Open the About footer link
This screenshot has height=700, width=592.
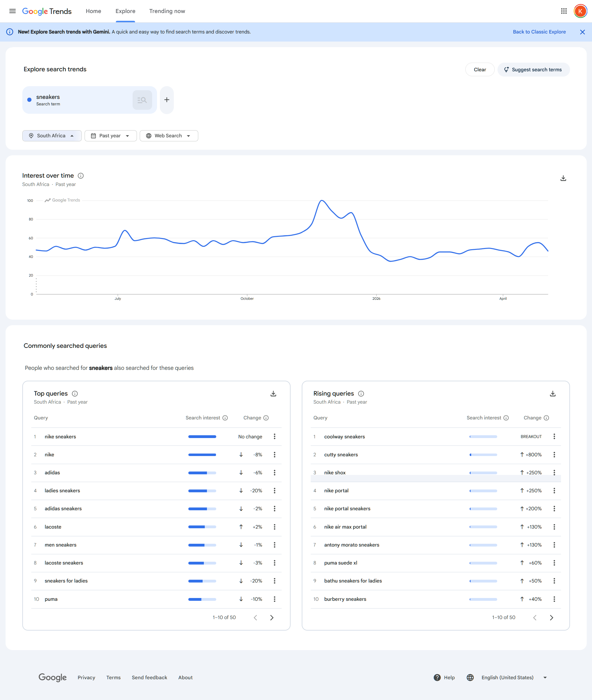[x=185, y=677]
